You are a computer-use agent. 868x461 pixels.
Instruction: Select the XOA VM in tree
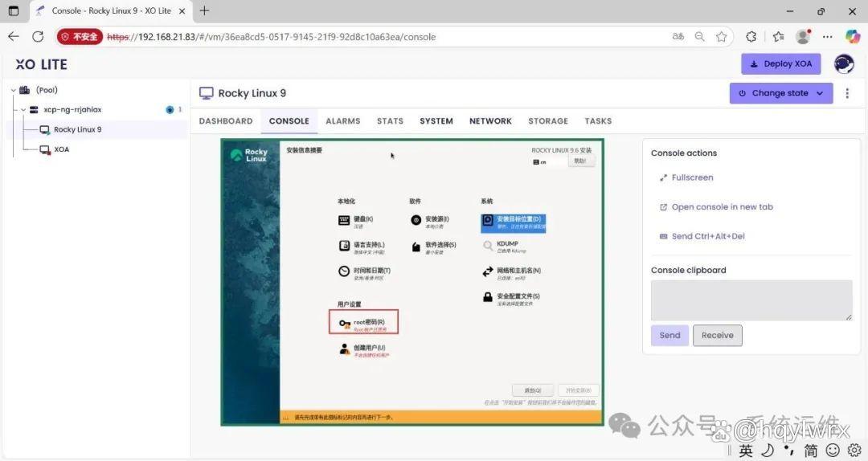pos(61,149)
